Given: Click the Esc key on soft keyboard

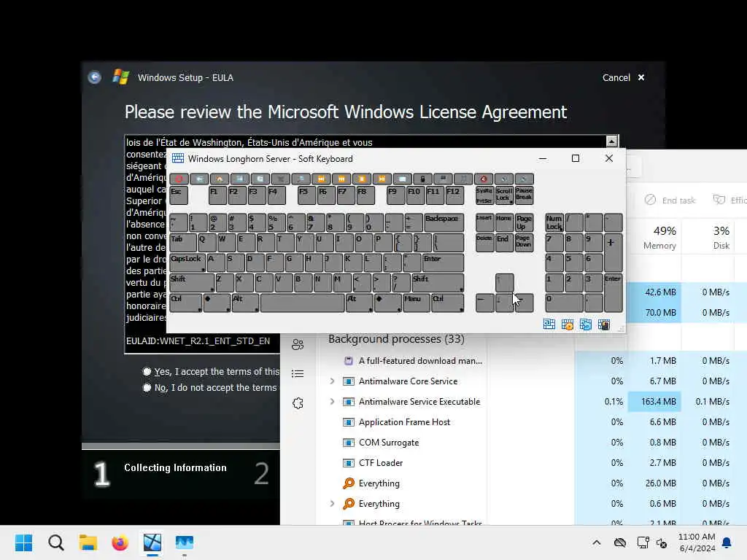Looking at the screenshot, I should tap(179, 195).
